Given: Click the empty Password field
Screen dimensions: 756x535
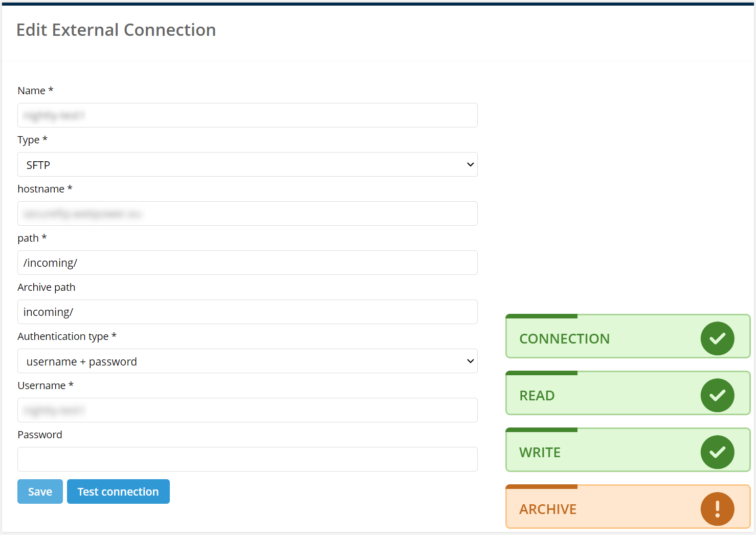Looking at the screenshot, I should coord(248,459).
